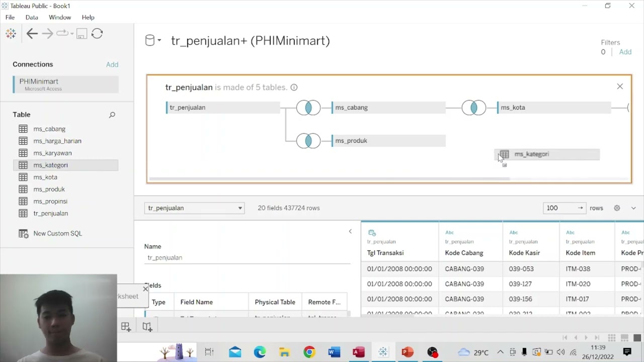Open the Help menu
This screenshot has width=644, height=362.
click(x=88, y=17)
